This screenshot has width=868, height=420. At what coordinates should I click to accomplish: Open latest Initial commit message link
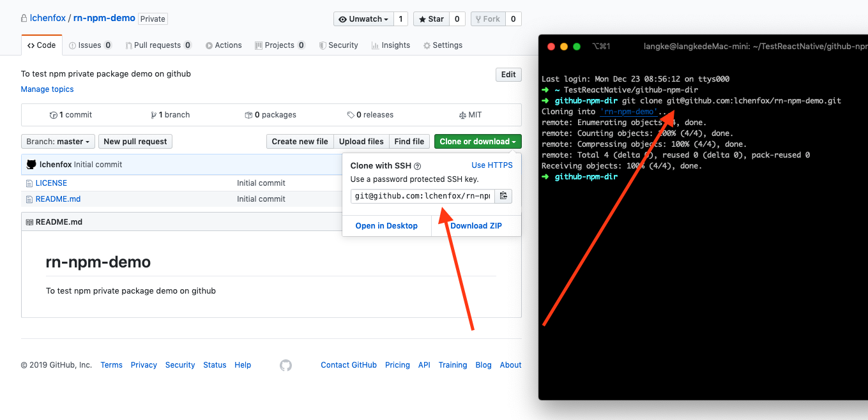coord(98,165)
